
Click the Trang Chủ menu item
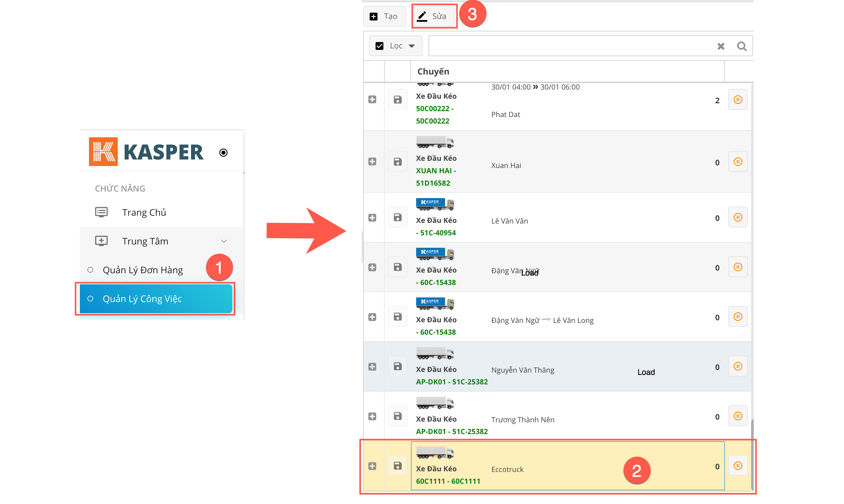[x=144, y=212]
